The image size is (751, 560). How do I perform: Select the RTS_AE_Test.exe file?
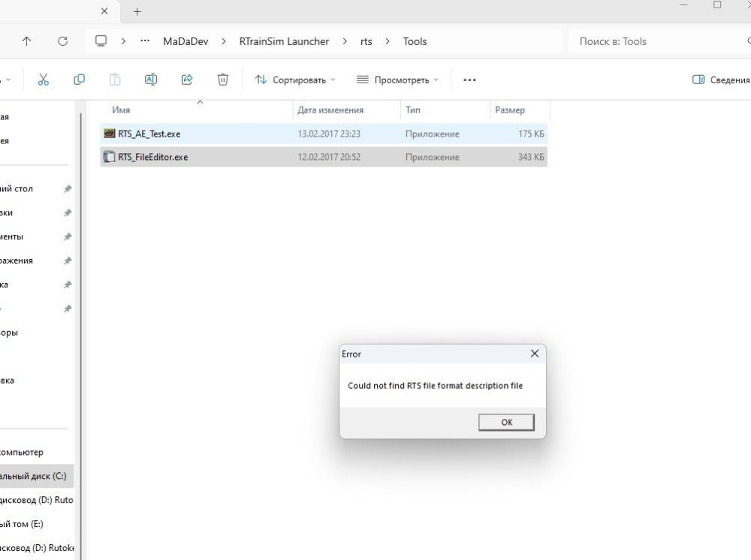coord(149,134)
